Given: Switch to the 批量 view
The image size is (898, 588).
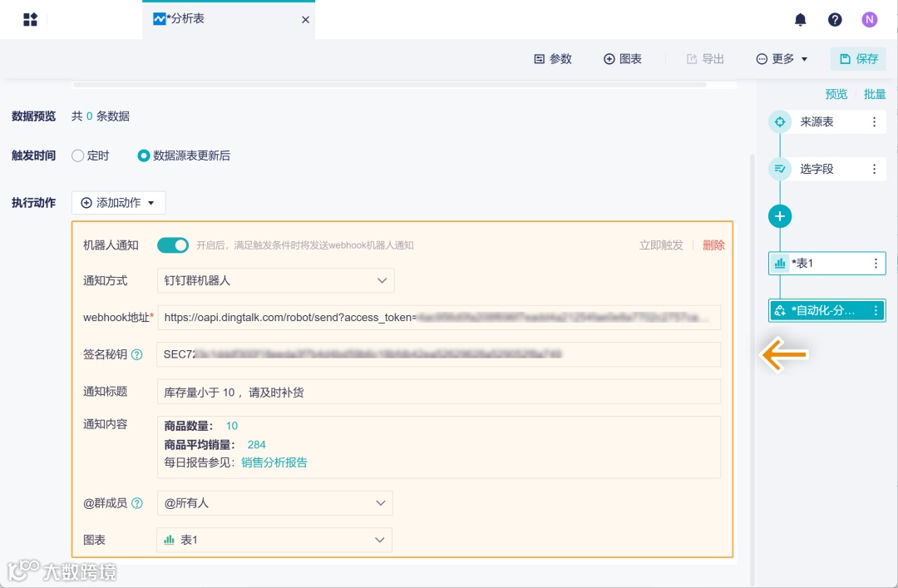Looking at the screenshot, I should pyautogui.click(x=875, y=94).
